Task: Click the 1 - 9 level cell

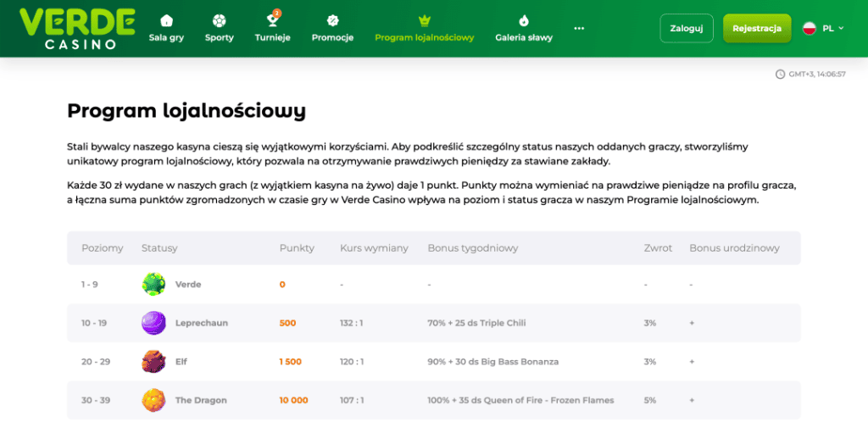Action: pyautogui.click(x=89, y=284)
